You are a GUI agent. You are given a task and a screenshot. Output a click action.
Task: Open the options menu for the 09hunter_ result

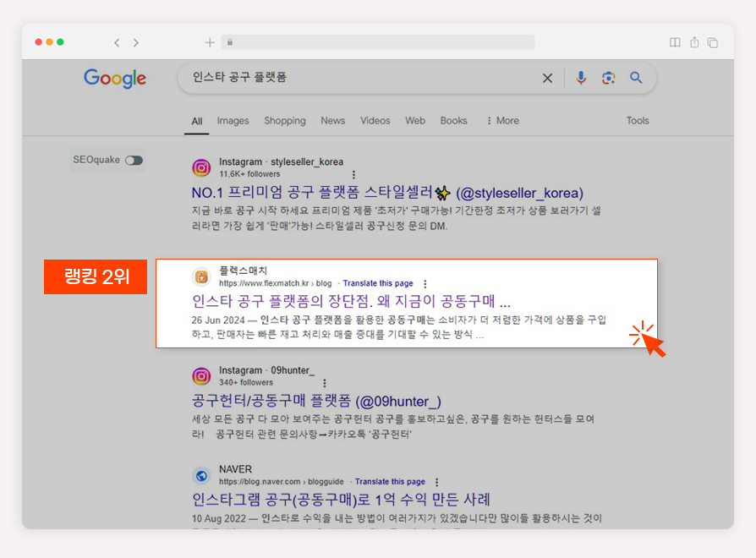(325, 383)
